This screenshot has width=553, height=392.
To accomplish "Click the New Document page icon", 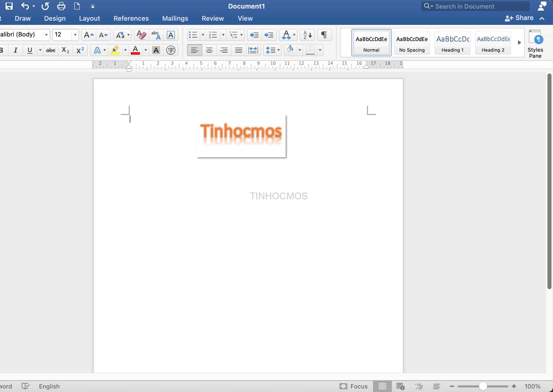I will coord(77,6).
